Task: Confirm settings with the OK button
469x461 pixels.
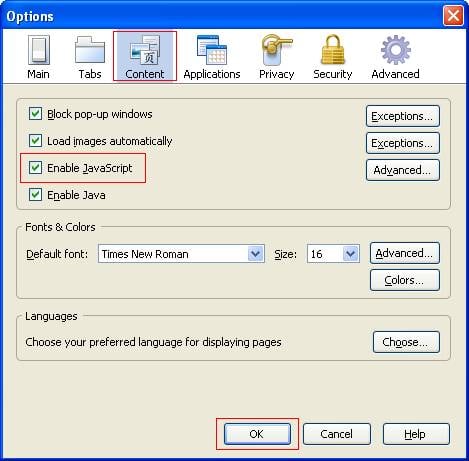Action: (257, 434)
